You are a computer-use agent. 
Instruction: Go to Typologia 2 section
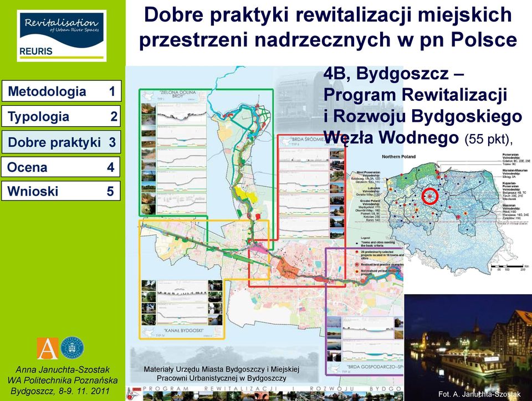tap(61, 116)
